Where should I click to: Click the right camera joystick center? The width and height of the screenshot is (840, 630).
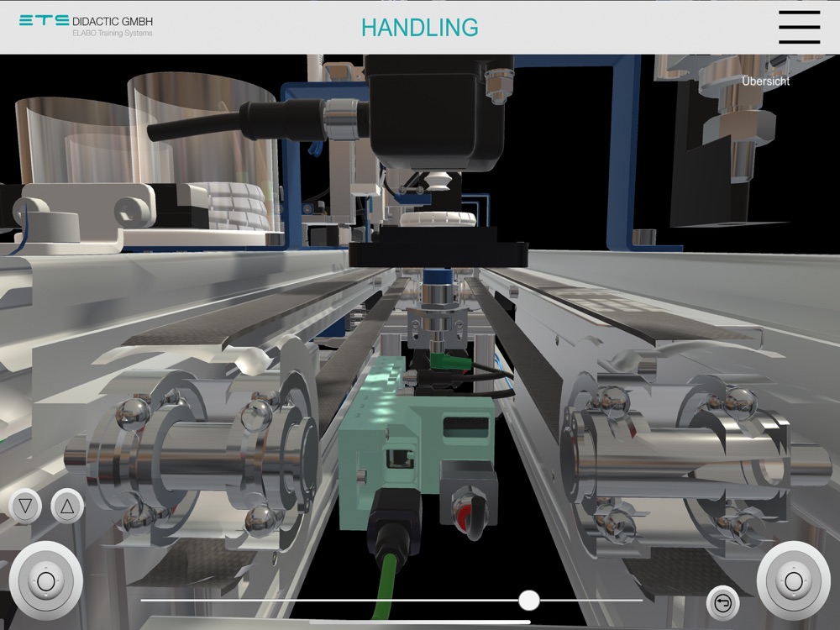794,580
